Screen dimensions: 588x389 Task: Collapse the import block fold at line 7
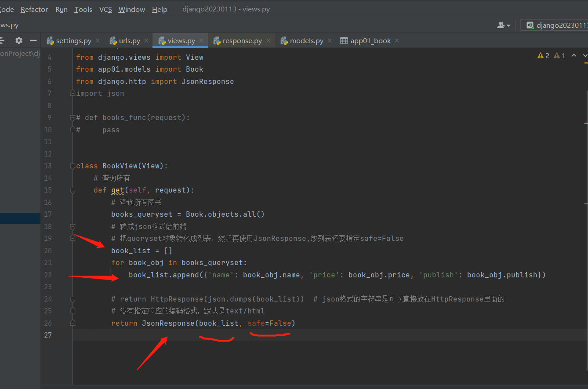click(x=73, y=93)
